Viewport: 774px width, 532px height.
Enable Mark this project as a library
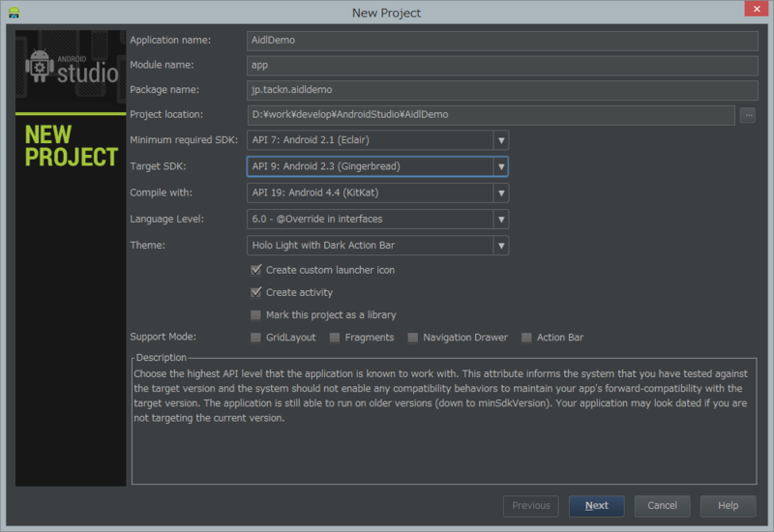255,315
